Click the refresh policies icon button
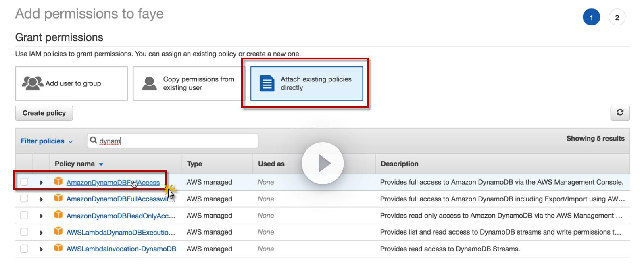The height and width of the screenshot is (272, 644). point(620,113)
